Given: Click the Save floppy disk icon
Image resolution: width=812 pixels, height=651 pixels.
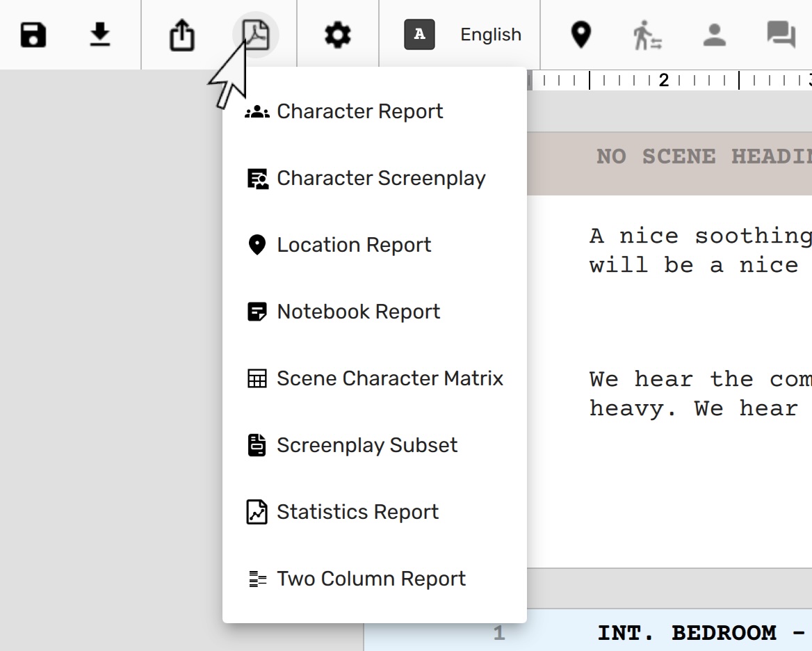Looking at the screenshot, I should click(33, 35).
